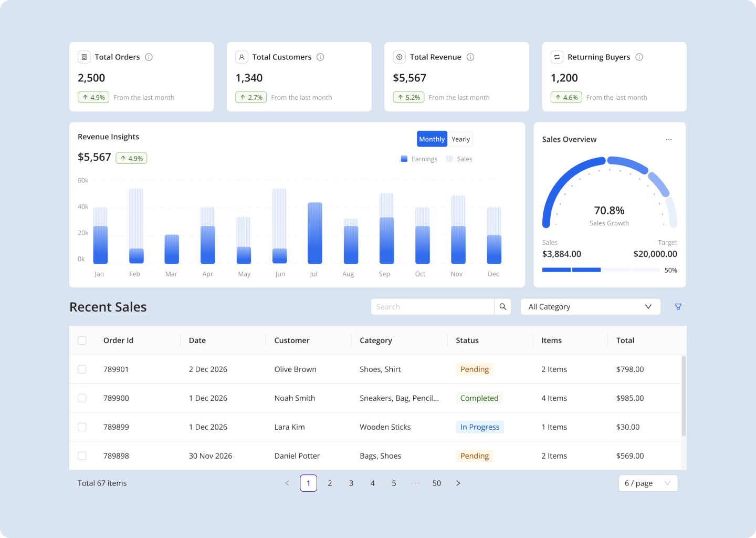The image size is (756, 538).
Task: Open the 6 / page dropdown
Action: coord(648,483)
